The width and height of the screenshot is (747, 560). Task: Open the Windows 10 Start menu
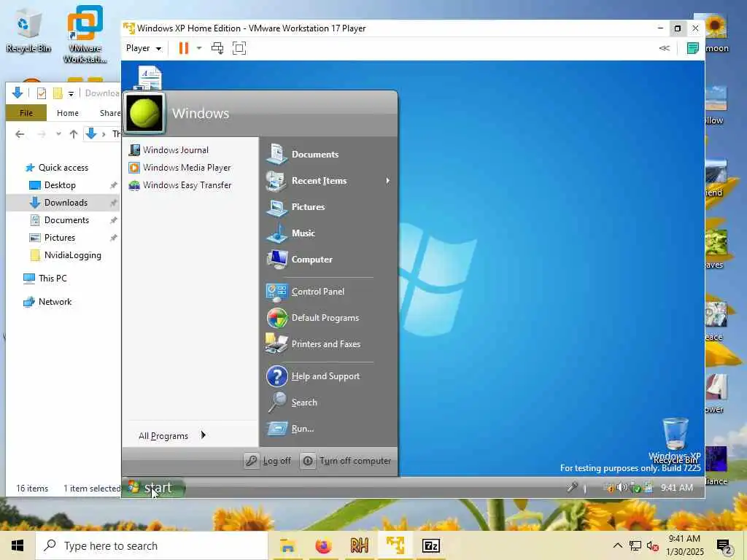click(18, 545)
